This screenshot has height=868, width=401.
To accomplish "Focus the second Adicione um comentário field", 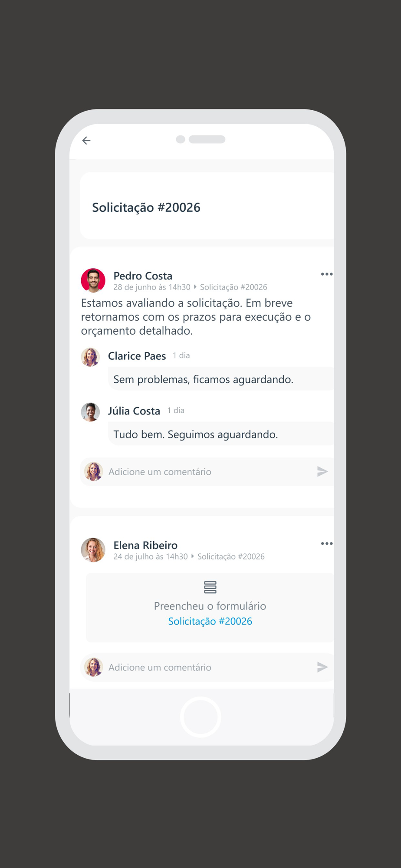I will click(x=207, y=667).
